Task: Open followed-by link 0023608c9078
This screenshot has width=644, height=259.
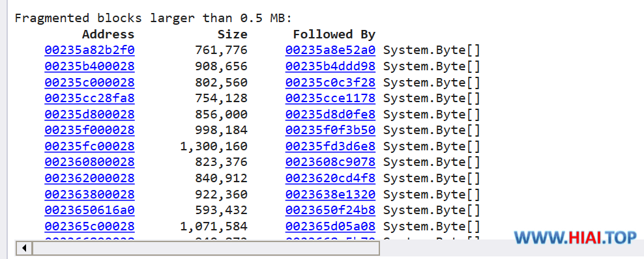Action: click(x=330, y=162)
